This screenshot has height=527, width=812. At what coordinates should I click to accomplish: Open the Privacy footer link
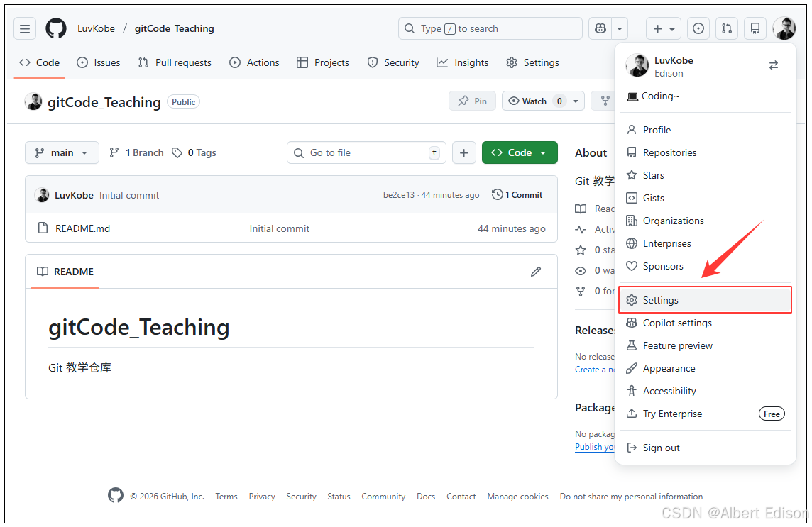point(261,497)
